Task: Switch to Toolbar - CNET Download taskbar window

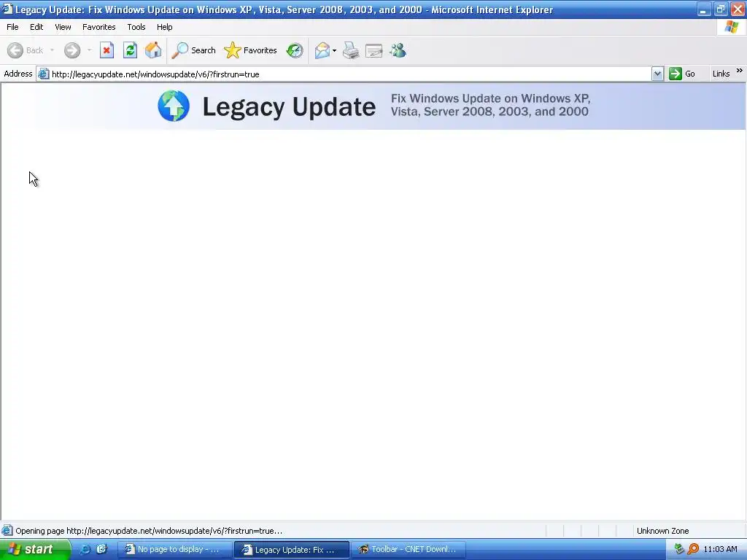Action: tap(409, 550)
